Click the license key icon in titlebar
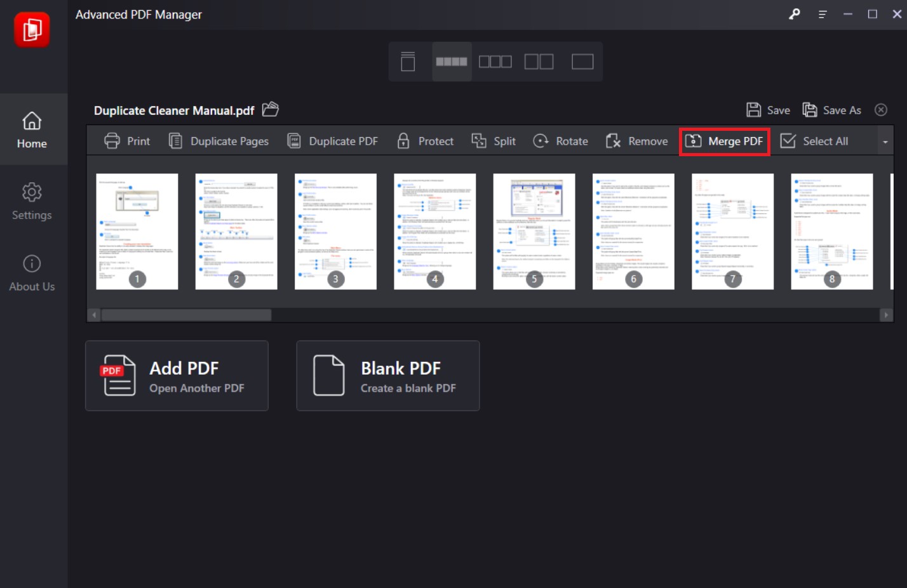Viewport: 907px width, 588px height. (x=795, y=14)
